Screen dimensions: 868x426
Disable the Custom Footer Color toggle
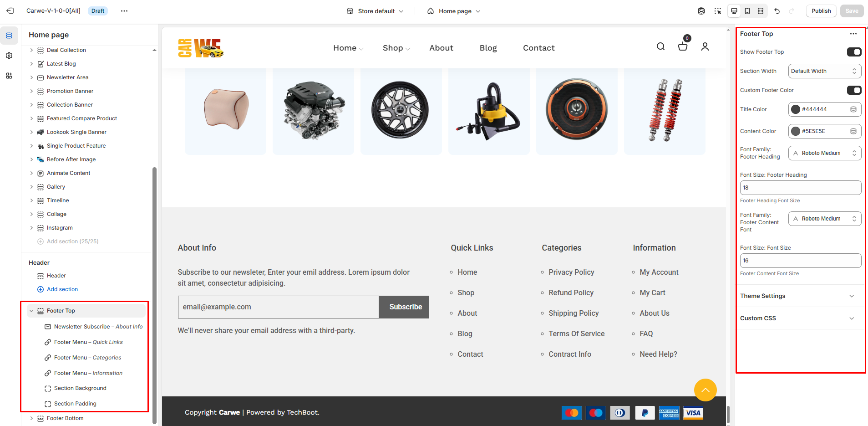(x=854, y=90)
